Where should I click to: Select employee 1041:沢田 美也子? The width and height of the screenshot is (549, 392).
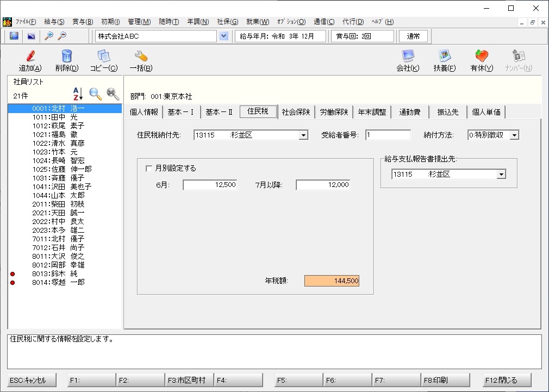pos(65,186)
